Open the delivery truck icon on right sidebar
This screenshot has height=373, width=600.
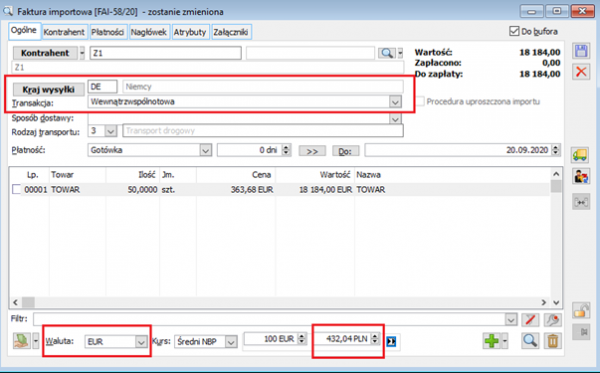pos(580,155)
